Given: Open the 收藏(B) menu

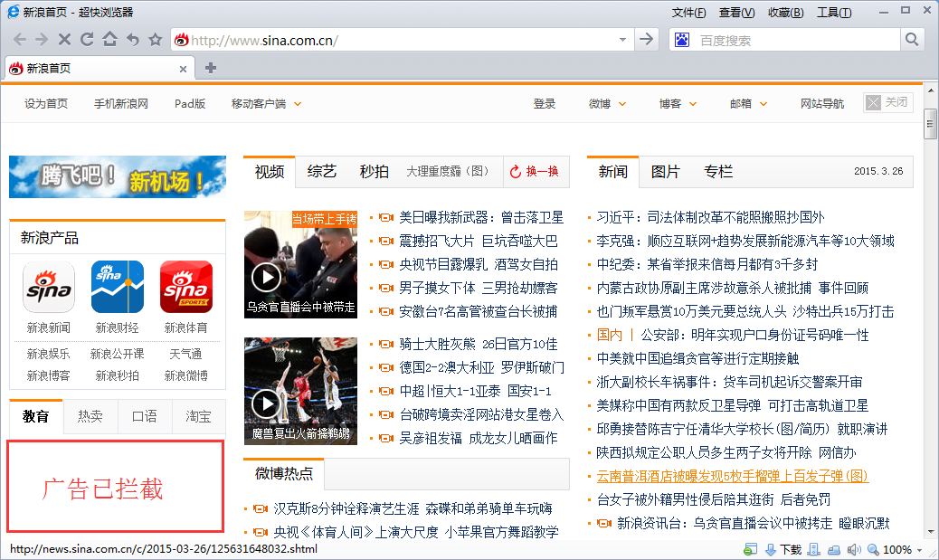Looking at the screenshot, I should pyautogui.click(x=786, y=13).
